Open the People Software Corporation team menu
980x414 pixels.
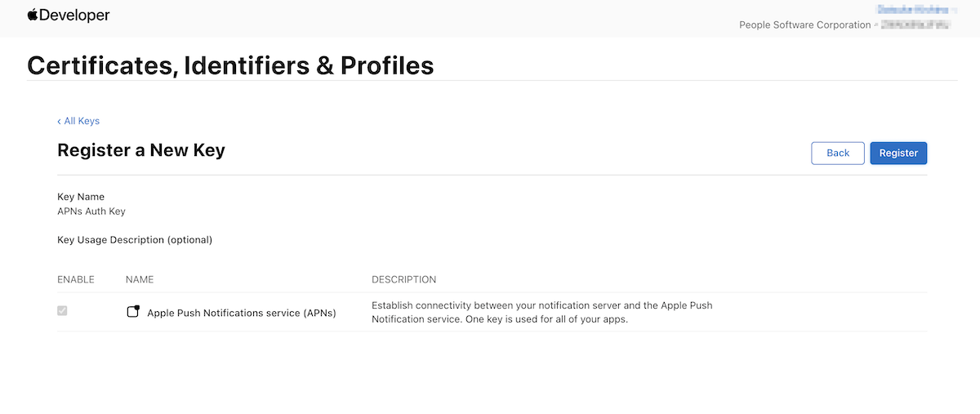[x=845, y=25]
